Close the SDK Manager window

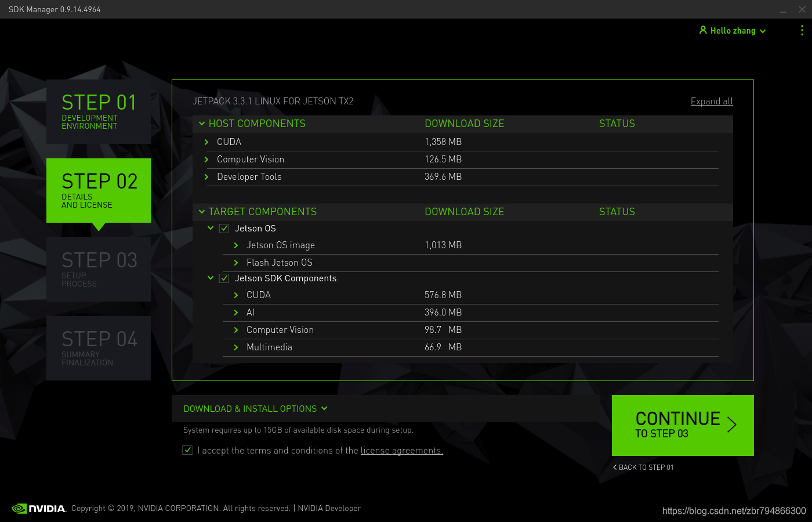(802, 9)
